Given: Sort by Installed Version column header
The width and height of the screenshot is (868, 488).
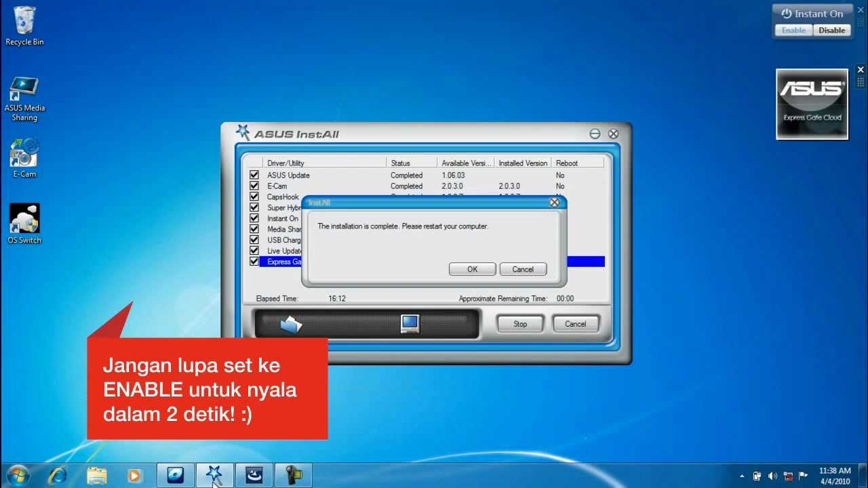Looking at the screenshot, I should [x=523, y=163].
